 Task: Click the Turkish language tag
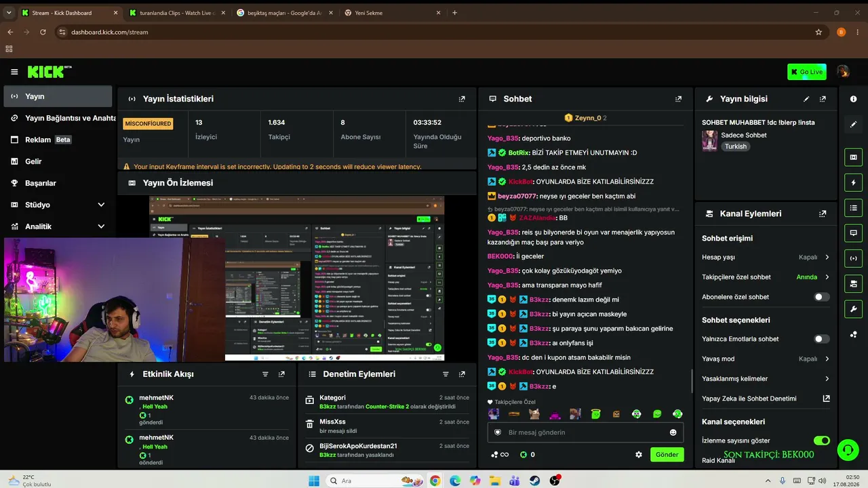[x=736, y=146]
